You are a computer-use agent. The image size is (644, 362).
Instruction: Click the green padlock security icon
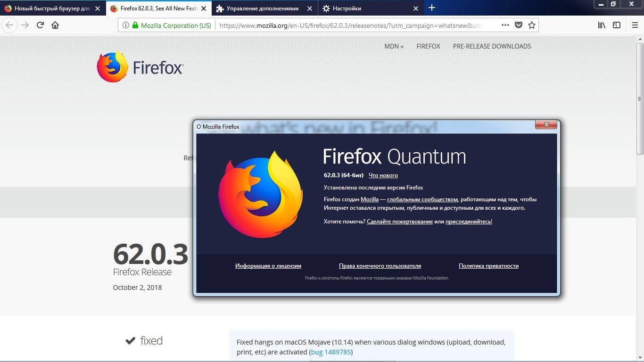[x=135, y=25]
